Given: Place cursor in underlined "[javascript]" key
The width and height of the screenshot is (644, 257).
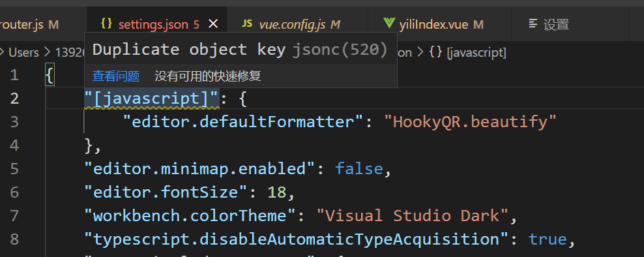Looking at the screenshot, I should 152,99.
